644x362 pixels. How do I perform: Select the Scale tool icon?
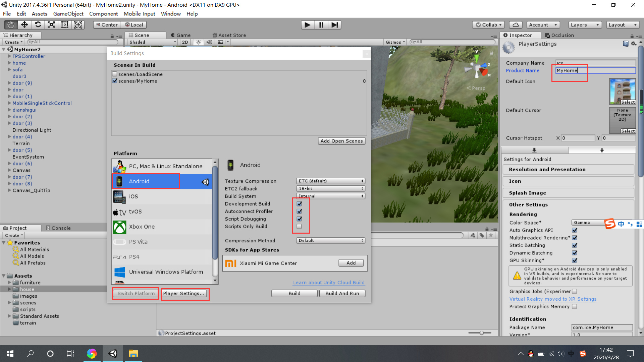click(51, 25)
